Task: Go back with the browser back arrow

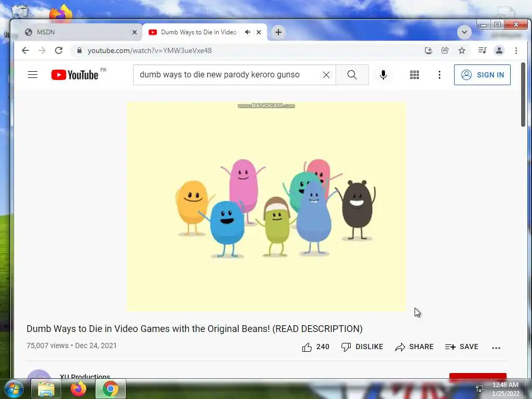Action: (x=25, y=50)
